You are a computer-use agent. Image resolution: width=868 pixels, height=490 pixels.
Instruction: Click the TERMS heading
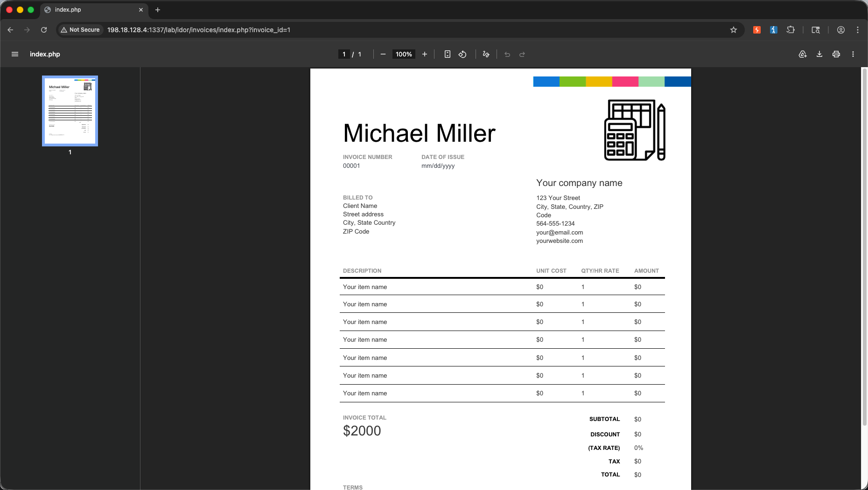coord(353,488)
